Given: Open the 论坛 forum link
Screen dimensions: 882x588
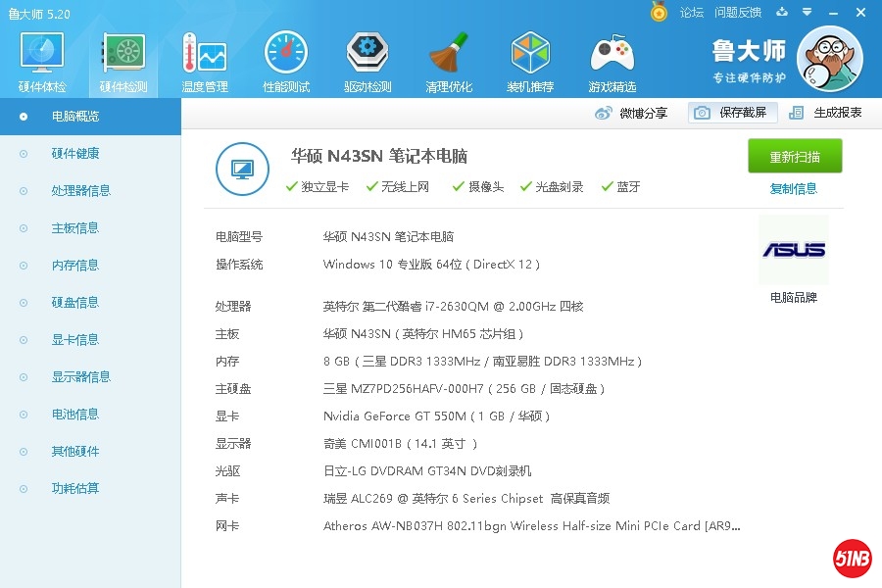Looking at the screenshot, I should (x=692, y=13).
